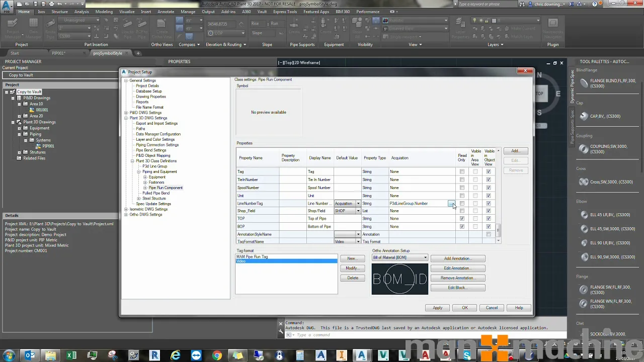Screen dimensions: 644x362
Task: Select the FLANGE WN,FL,RF,300 icon
Action: coord(584,304)
